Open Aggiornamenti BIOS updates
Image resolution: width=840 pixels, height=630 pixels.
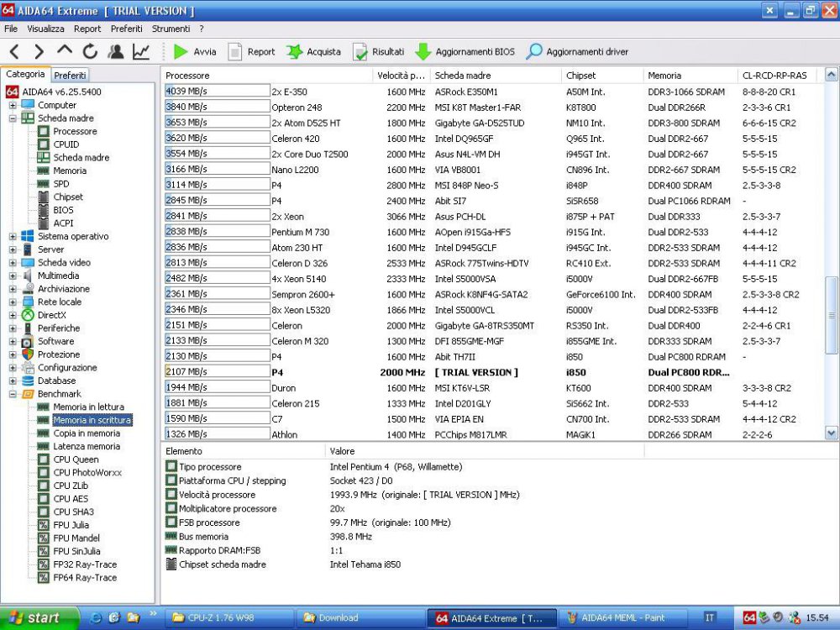[x=465, y=52]
